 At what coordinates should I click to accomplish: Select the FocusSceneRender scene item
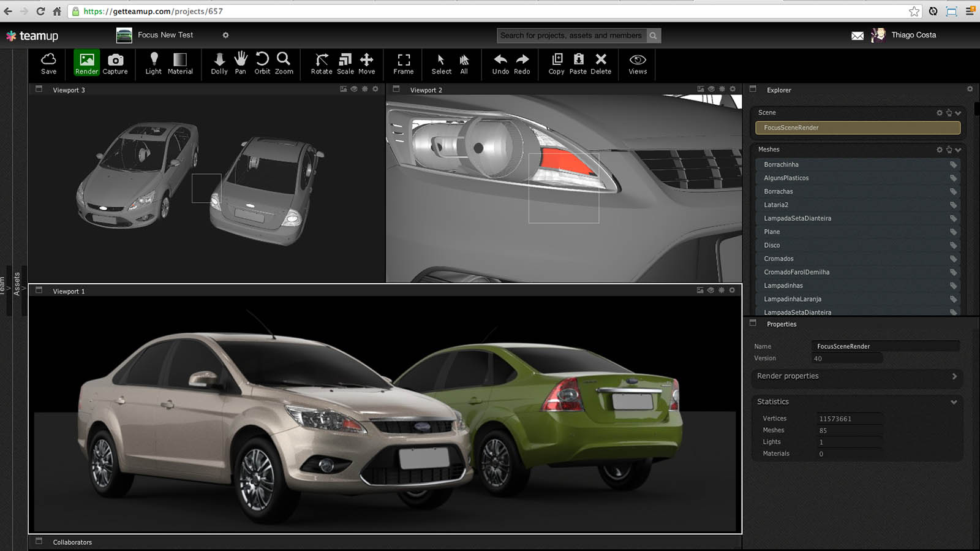(858, 127)
